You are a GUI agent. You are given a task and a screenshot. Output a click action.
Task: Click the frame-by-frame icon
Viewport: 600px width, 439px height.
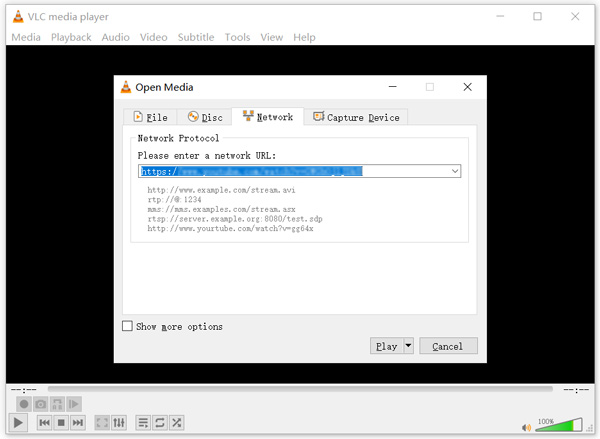coord(74,404)
